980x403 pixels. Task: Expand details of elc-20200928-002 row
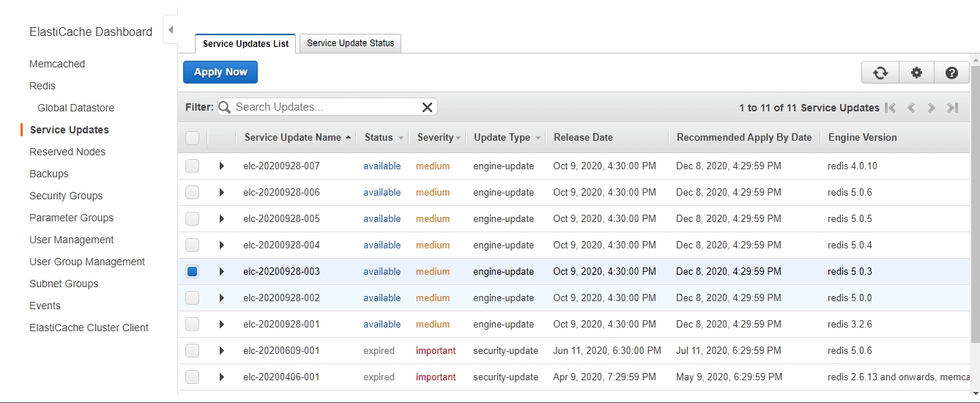(x=221, y=298)
